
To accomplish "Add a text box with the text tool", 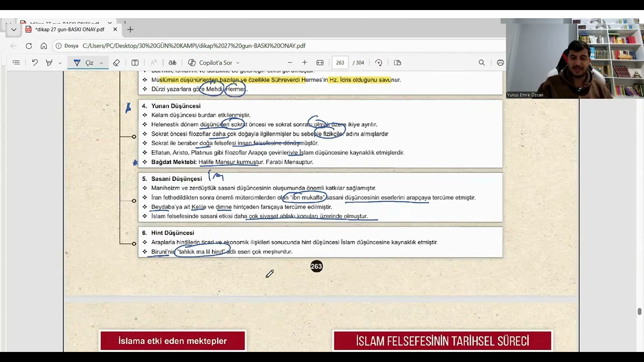I will [x=135, y=63].
